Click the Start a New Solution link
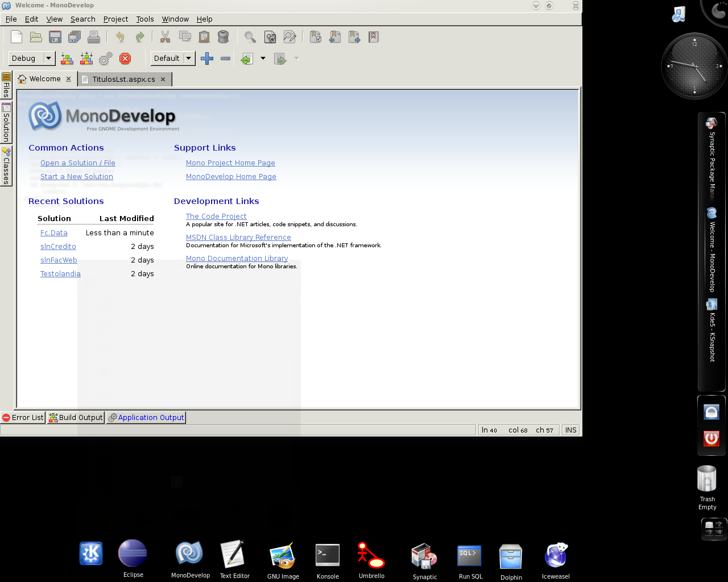Viewport: 728px width, 582px height. pos(76,177)
